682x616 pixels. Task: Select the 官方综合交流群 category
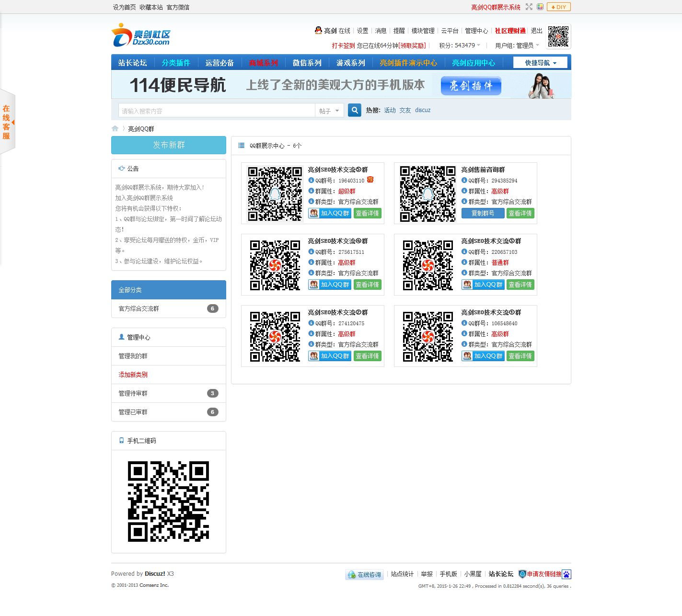coord(169,308)
